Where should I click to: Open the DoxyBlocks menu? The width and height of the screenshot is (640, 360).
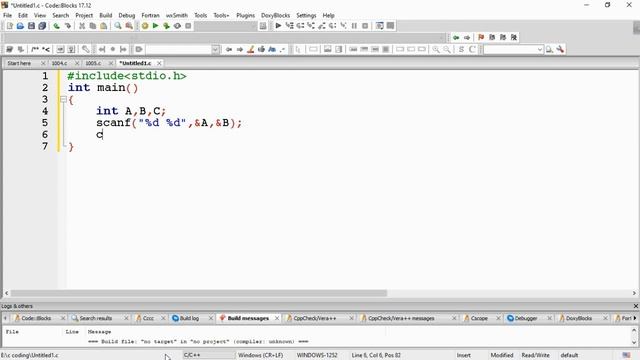[x=276, y=15]
